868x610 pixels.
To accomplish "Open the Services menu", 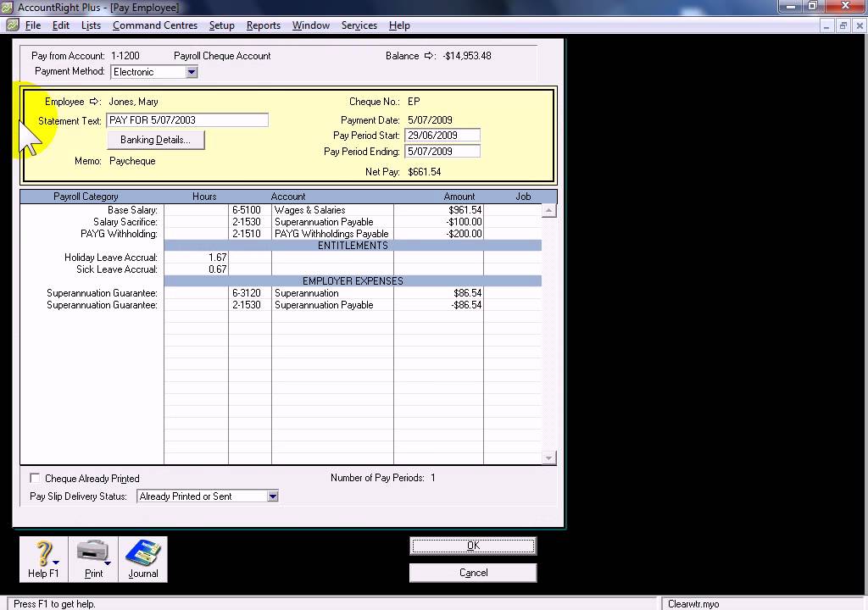I will point(359,25).
